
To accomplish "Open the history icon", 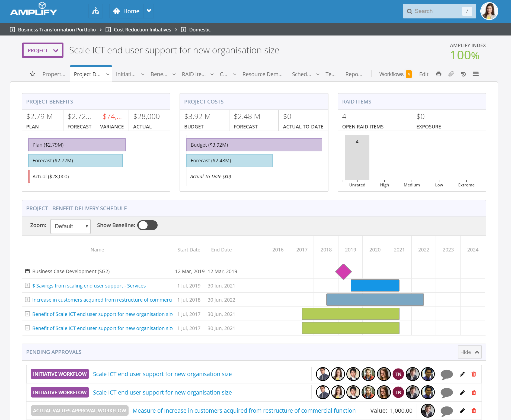I will [463, 74].
